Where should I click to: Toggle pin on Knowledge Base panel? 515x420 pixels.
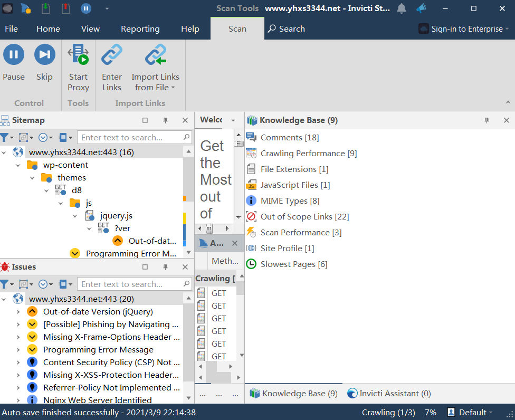487,120
